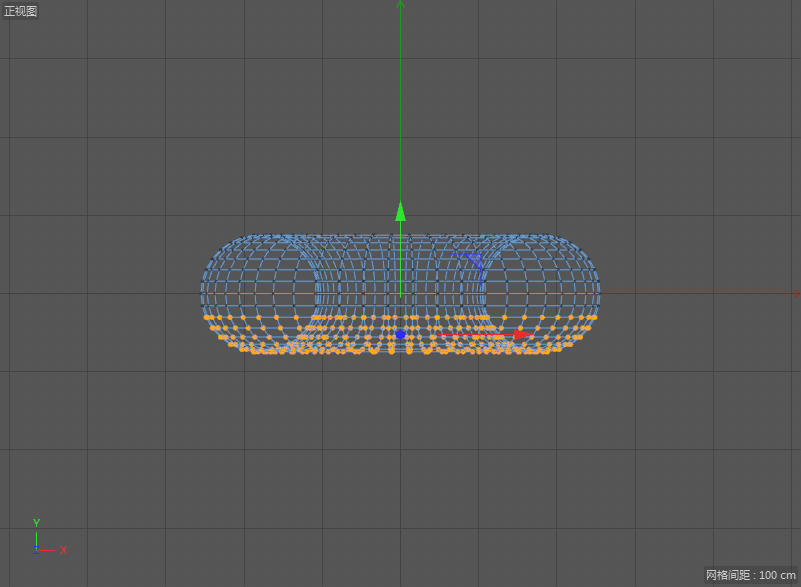The width and height of the screenshot is (801, 587).
Task: Click the top edge of the blue wireframe mesh
Action: pos(400,236)
